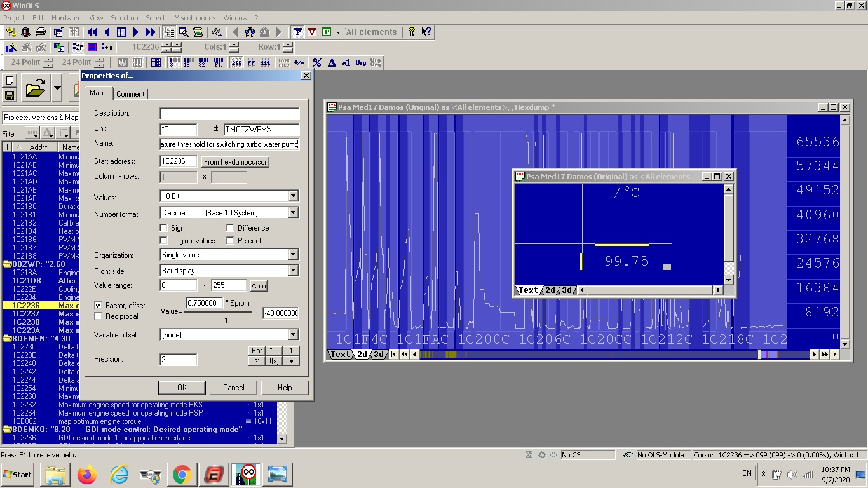Uncheck the Factor, offset checkbox
Image resolution: width=868 pixels, height=488 pixels.
pos(98,306)
